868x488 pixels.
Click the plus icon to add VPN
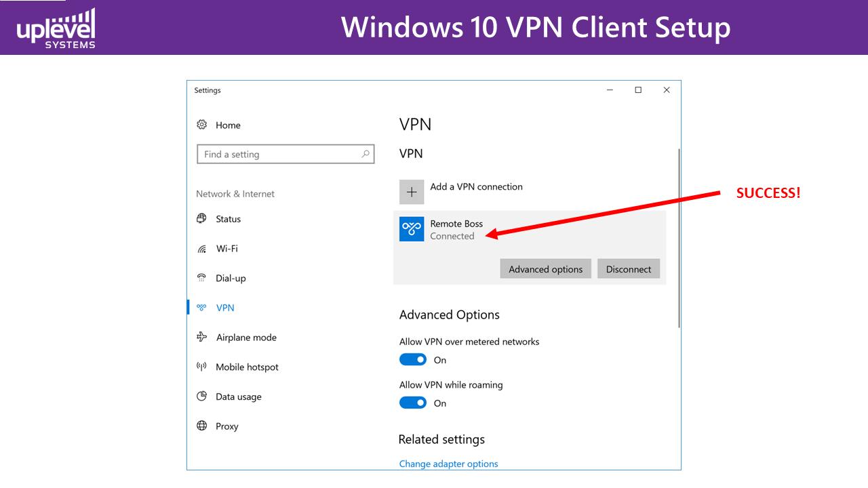[x=412, y=192]
